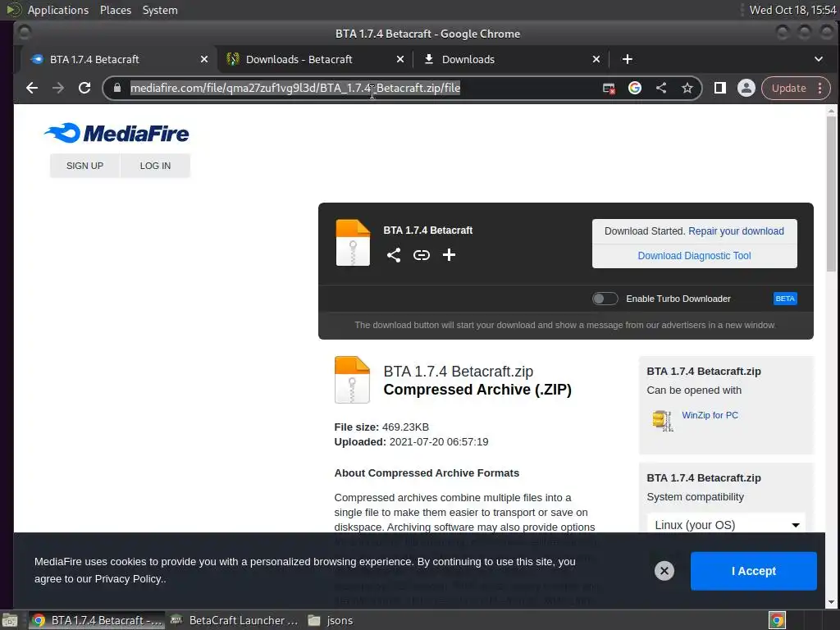Screen dimensions: 840x630
Task: Click Repair your download link
Action: point(736,231)
